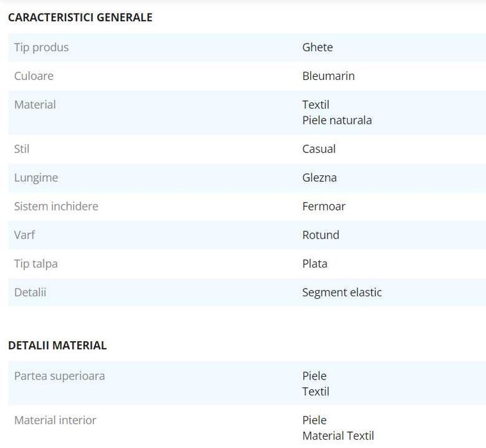Viewport: 486px width, 448px height.
Task: Click the CARACTERISTICI GENERALE heading
Action: pyautogui.click(x=81, y=17)
